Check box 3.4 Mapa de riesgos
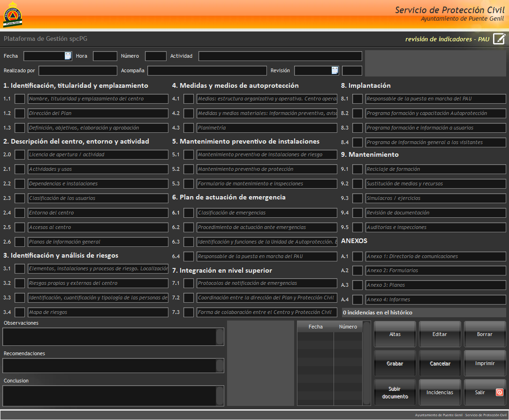This screenshot has height=420, width=509. tap(20, 312)
